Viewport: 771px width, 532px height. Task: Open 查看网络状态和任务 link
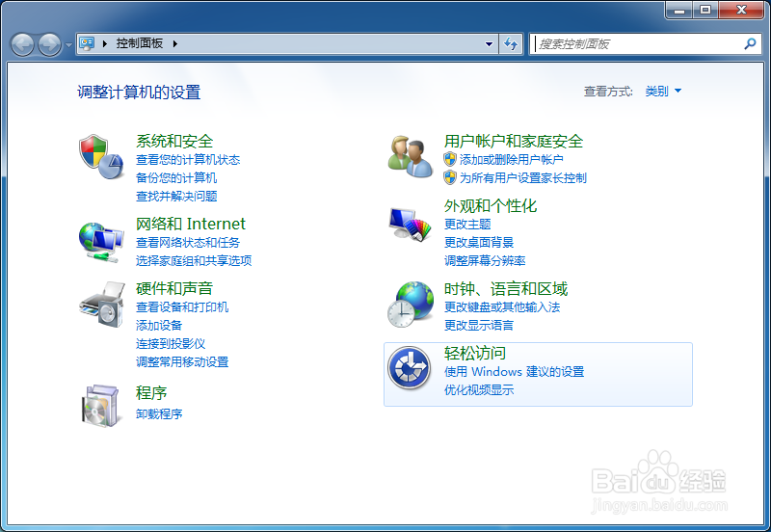point(188,242)
